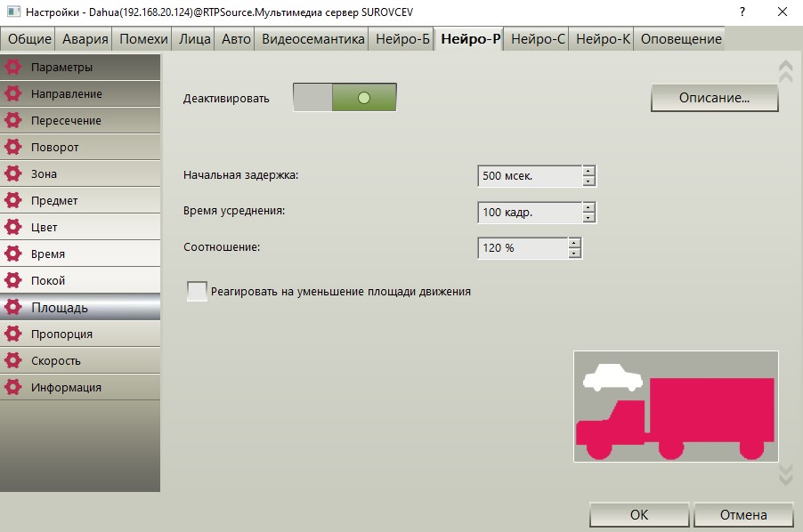The image size is (803, 532).
Task: Click the double down chevron scroll arrow
Action: coord(785,474)
